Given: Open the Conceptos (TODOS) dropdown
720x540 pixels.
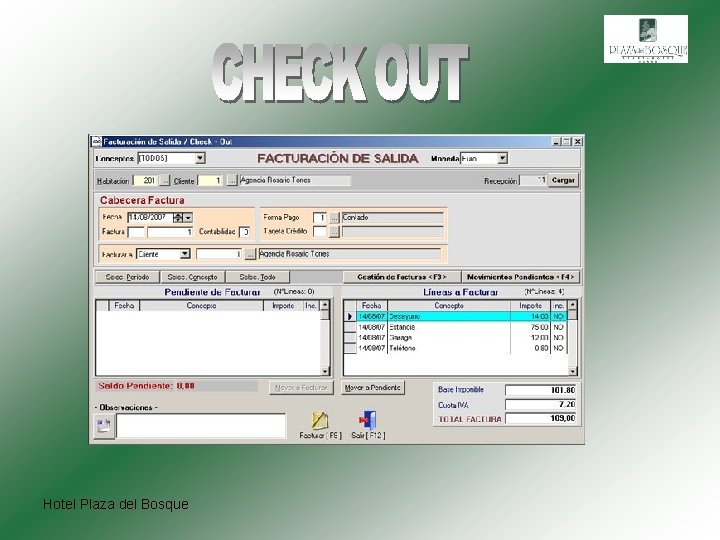Looking at the screenshot, I should [200, 158].
